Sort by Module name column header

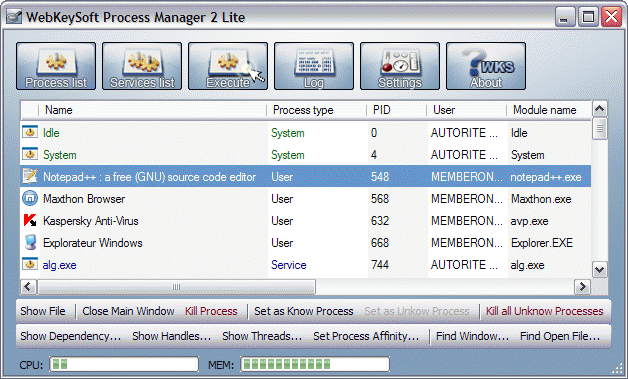[x=549, y=110]
